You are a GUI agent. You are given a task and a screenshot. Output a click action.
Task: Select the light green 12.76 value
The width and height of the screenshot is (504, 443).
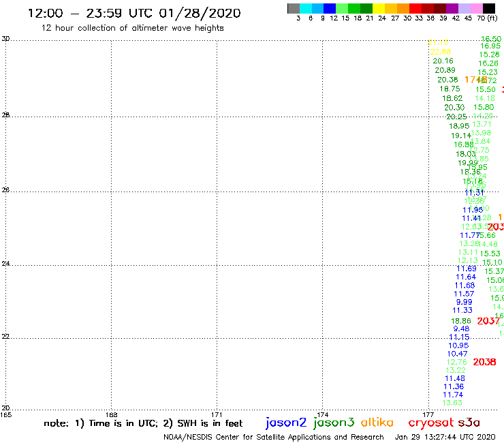pyautogui.click(x=456, y=363)
